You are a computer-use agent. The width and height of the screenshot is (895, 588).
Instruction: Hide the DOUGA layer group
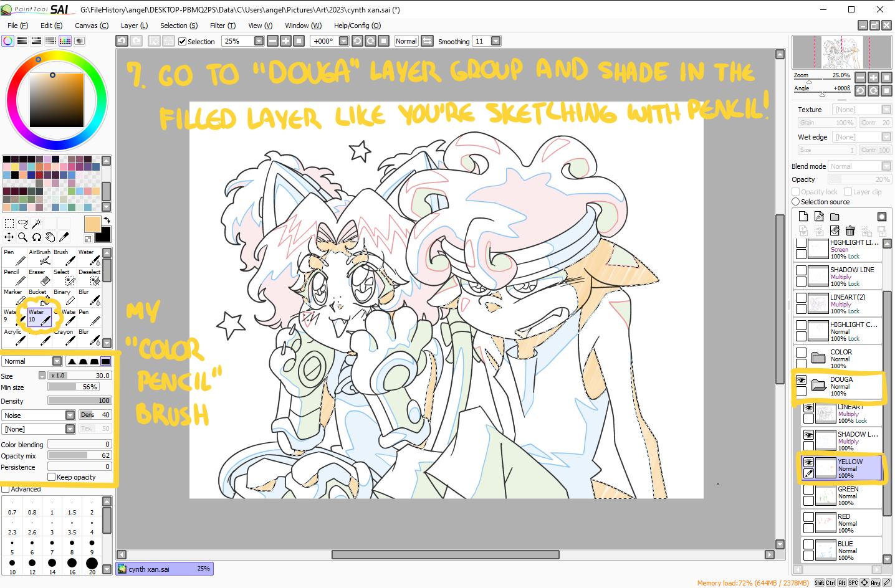pos(802,380)
